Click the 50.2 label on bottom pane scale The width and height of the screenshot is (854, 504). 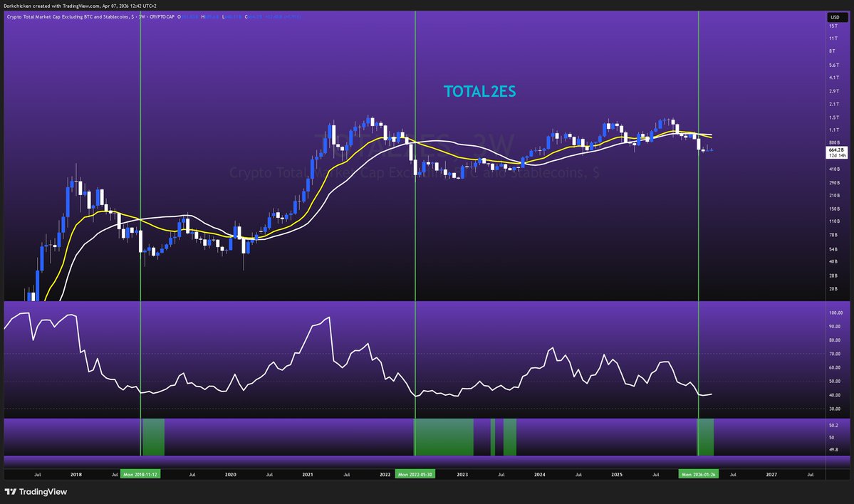tap(833, 426)
